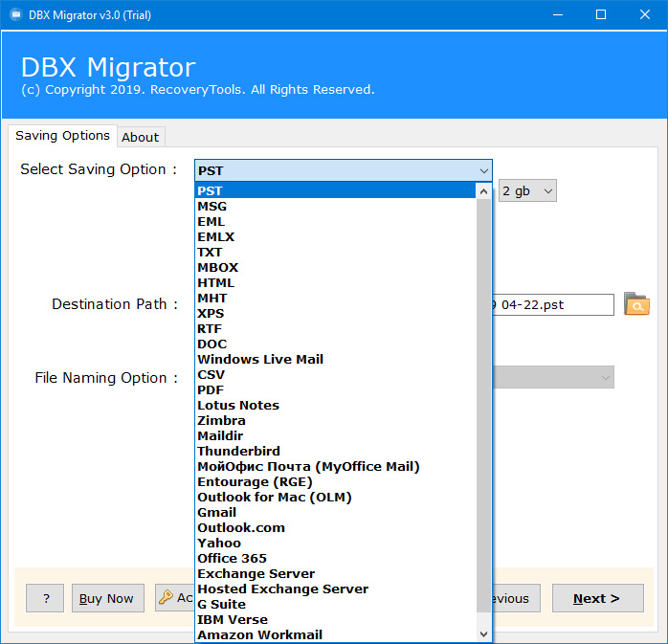
Task: Select Outlook for Mac (OLM)
Action: (335, 498)
